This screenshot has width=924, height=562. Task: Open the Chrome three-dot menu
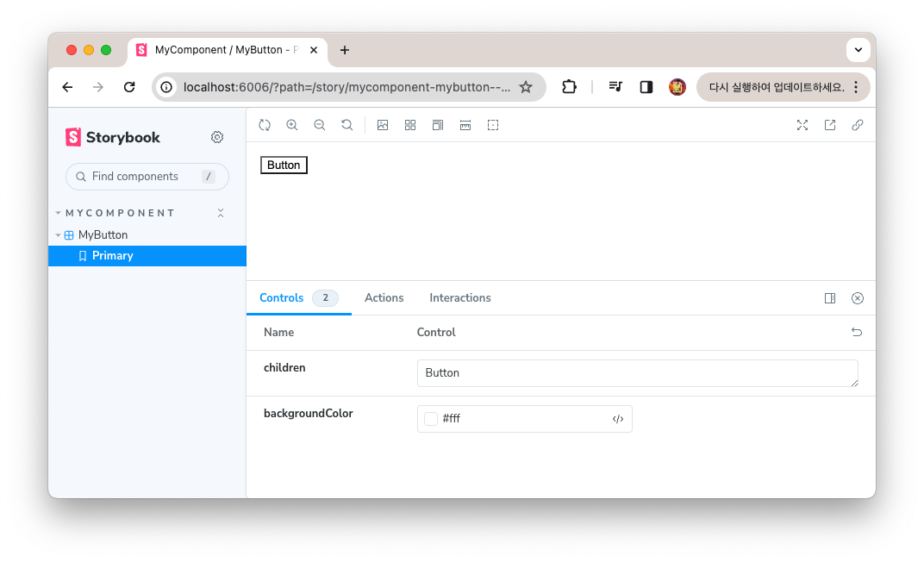pyautogui.click(x=856, y=87)
